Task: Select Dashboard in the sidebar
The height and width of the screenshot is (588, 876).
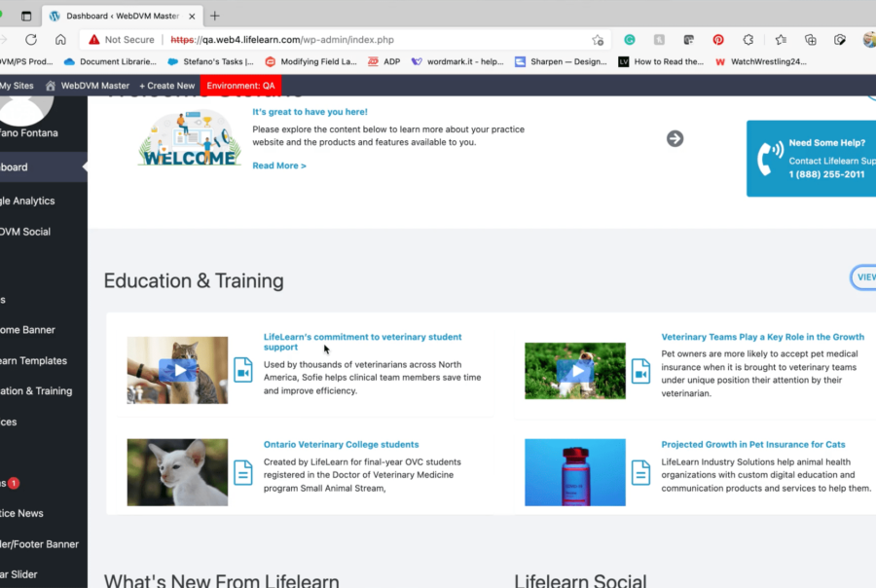Action: (44, 167)
